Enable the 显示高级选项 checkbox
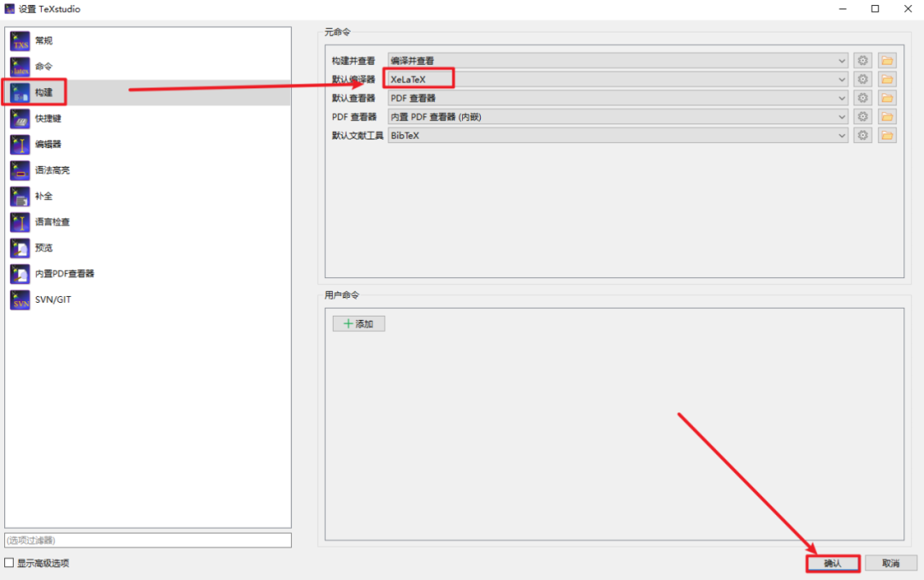 pos(9,563)
